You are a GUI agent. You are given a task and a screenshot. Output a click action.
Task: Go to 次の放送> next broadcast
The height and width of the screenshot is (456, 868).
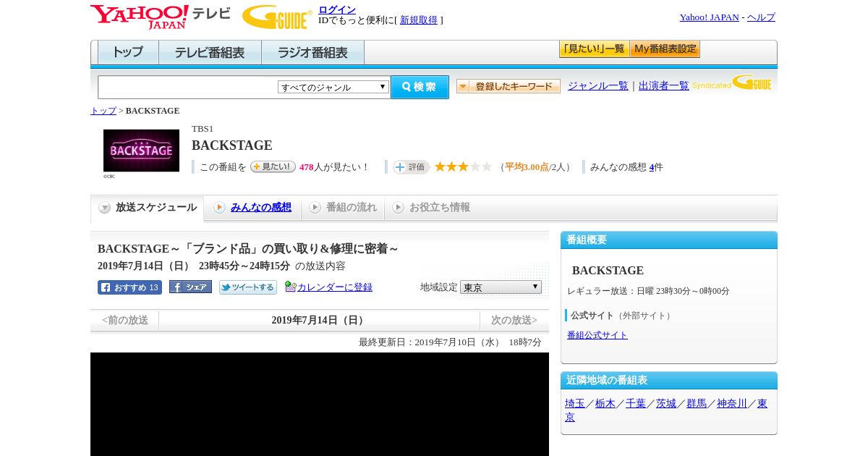click(514, 320)
